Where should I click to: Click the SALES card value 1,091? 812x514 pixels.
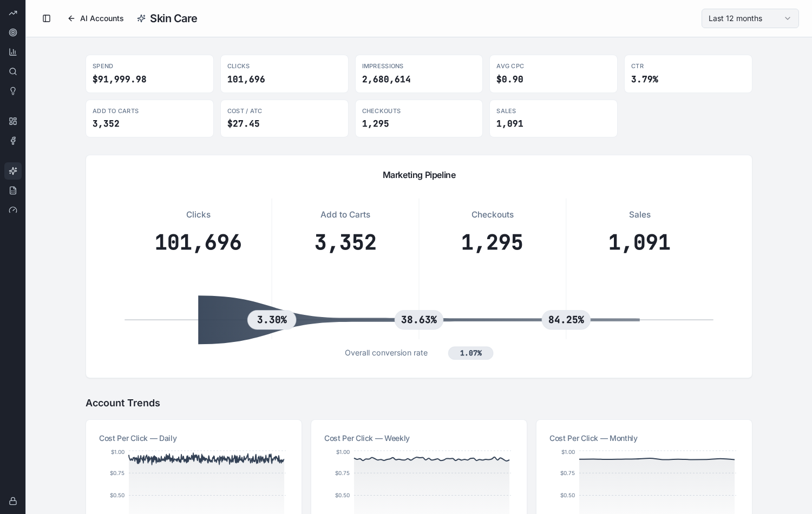[x=510, y=124]
